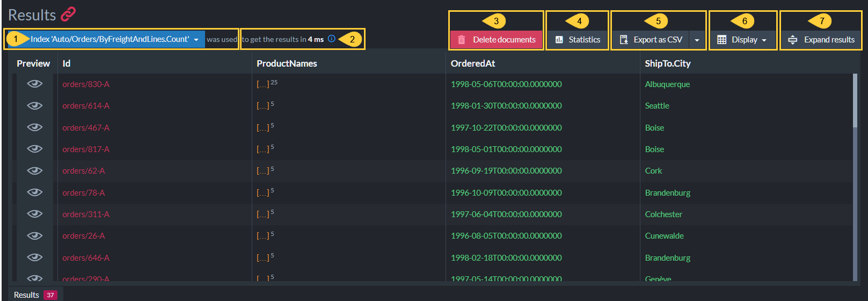868x301 pixels.
Task: Click eye icon for orders/311-A
Action: tap(35, 214)
